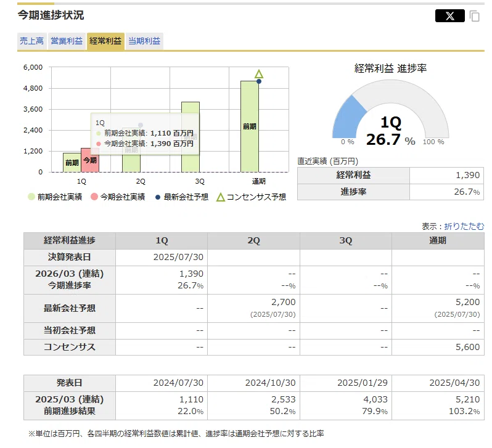
Task: Toggle 前期会社実績 legend marker
Action: pos(31,197)
